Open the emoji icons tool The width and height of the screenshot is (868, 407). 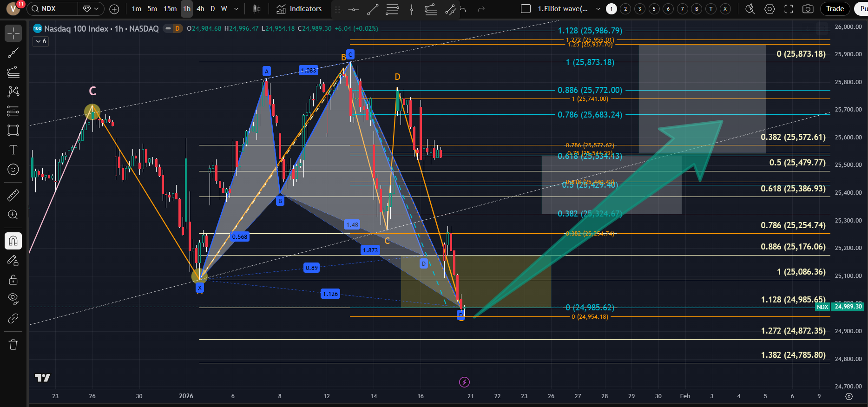point(13,170)
